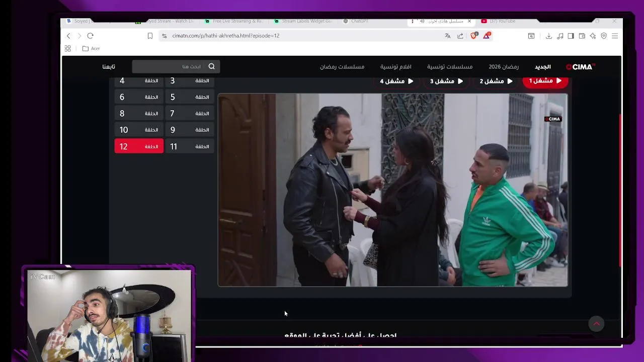Open the Brave Rewards triangle icon
644x362 pixels.
487,36
